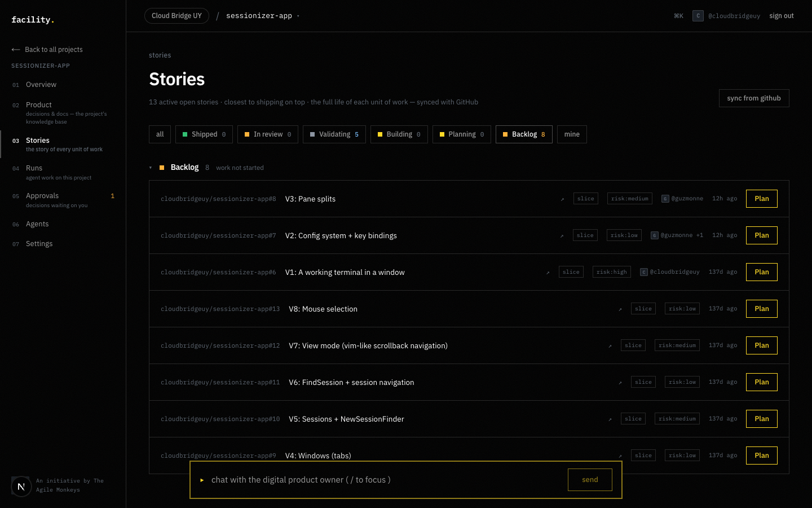
Task: Open story V6: FindSession + session navigation
Action: coord(351,382)
